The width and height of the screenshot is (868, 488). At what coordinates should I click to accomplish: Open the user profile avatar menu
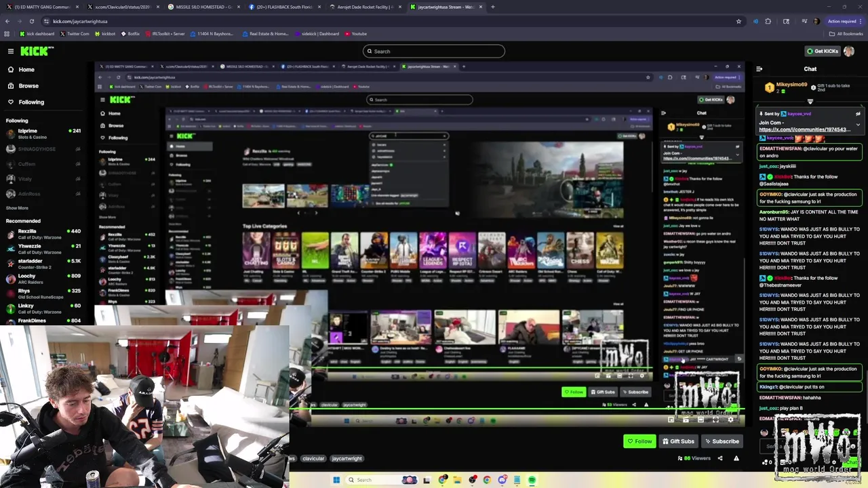[x=849, y=51]
